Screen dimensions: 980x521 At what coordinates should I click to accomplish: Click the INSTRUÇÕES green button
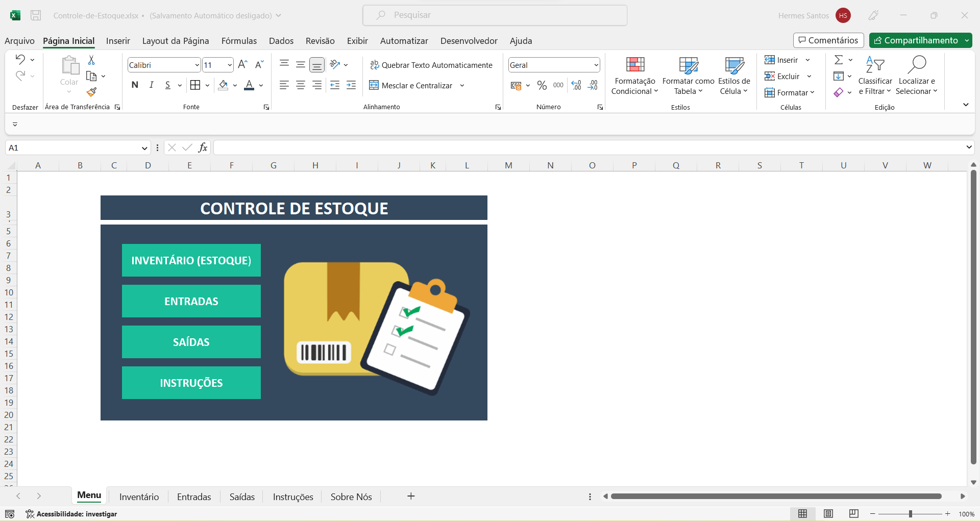[x=191, y=383]
